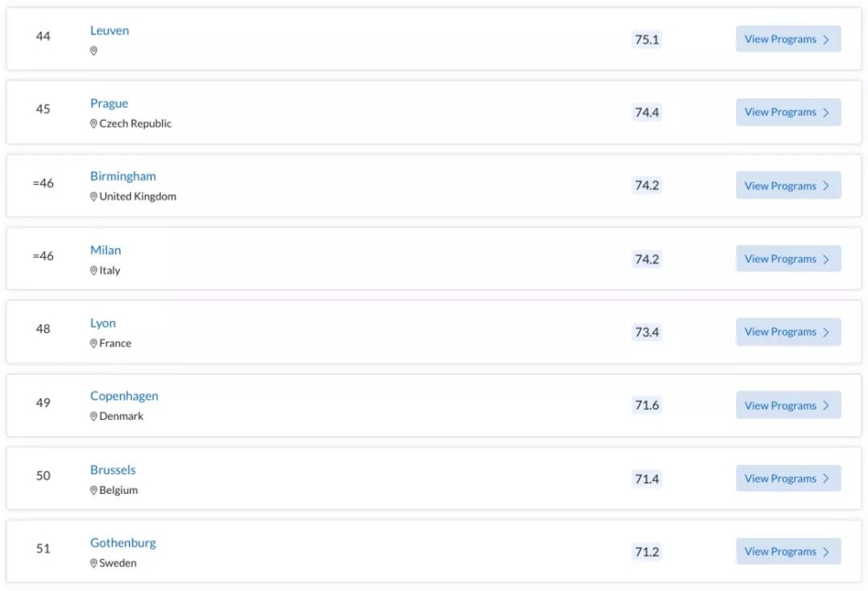This screenshot has width=868, height=591.
Task: Click the pin icon beside Belgium
Action: pyautogui.click(x=94, y=490)
